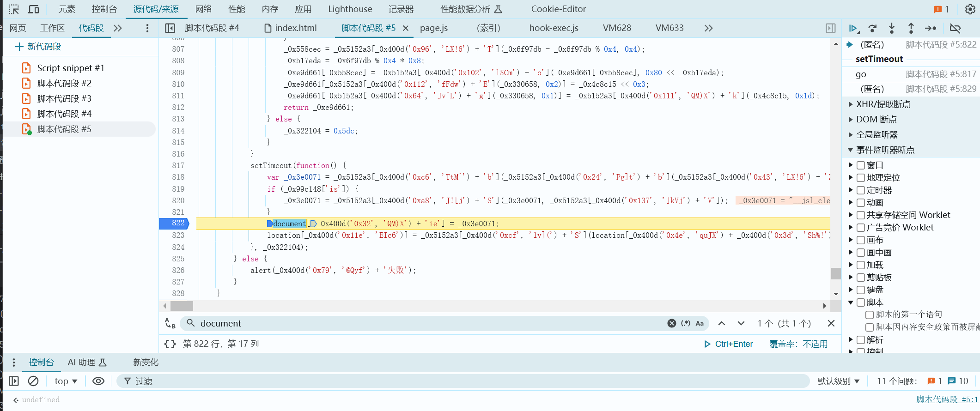The height and width of the screenshot is (411, 980).
Task: Collapse the 脚本 breakpoint category
Action: 851,302
